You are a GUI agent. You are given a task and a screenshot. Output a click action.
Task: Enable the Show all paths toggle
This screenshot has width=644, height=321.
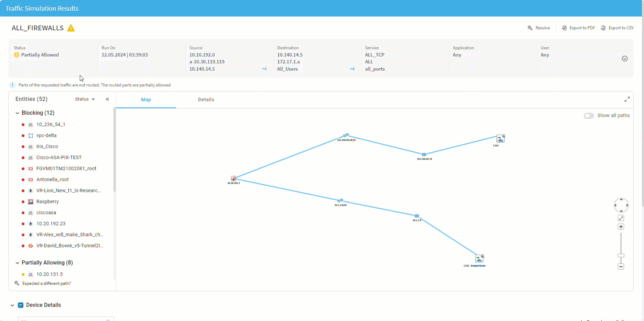pyautogui.click(x=589, y=116)
